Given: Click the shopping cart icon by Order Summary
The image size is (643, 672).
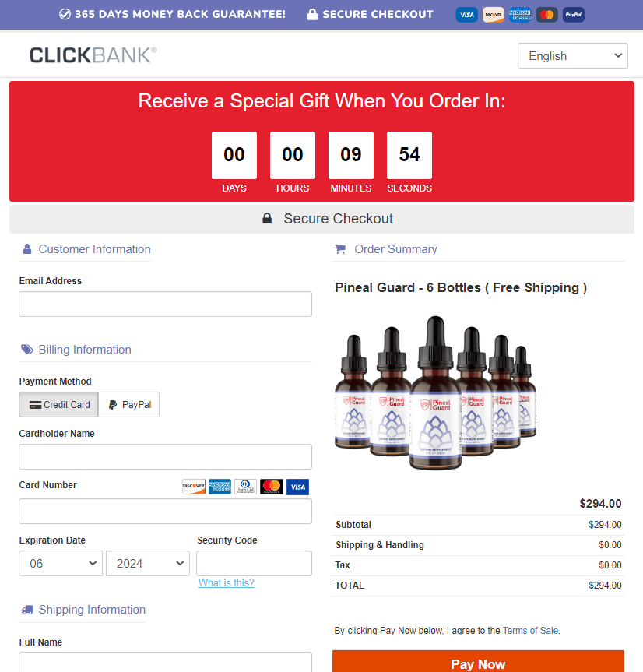Looking at the screenshot, I should (x=340, y=249).
